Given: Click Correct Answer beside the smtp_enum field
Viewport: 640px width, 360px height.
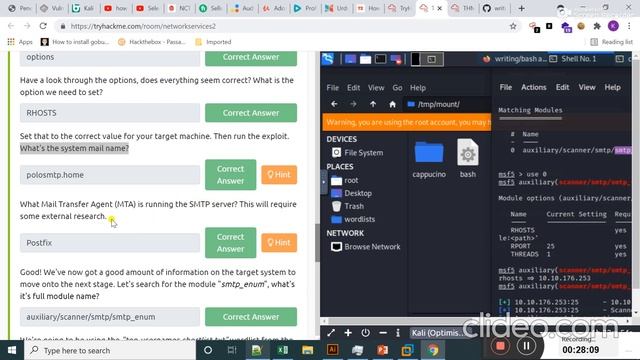Looking at the screenshot, I should [251, 317].
